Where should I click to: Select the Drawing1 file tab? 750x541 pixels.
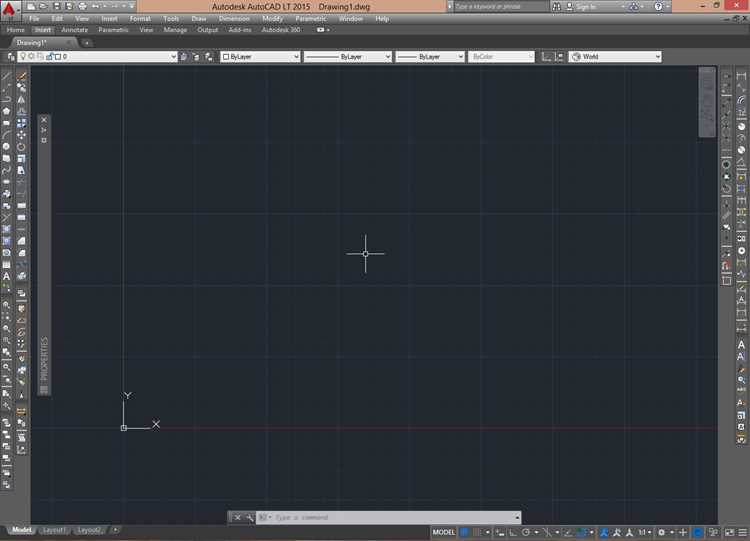point(42,43)
